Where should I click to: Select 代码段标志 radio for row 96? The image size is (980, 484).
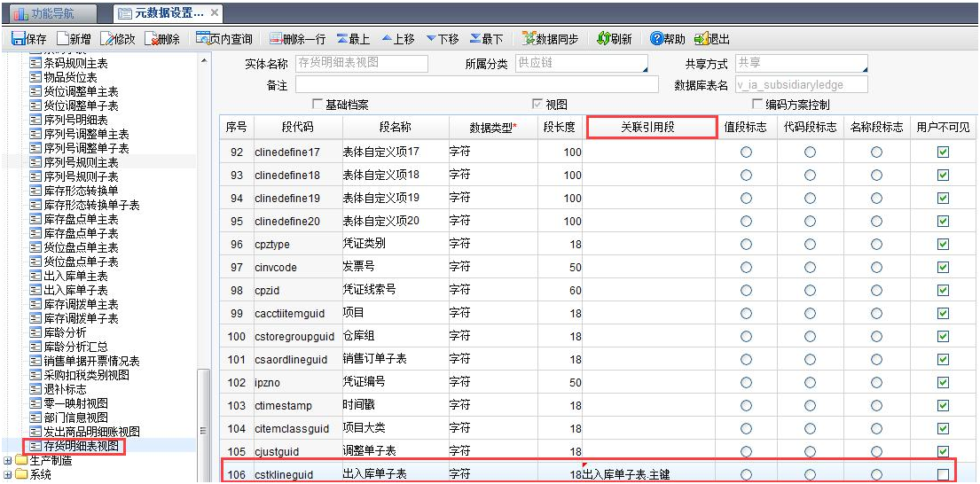810,244
